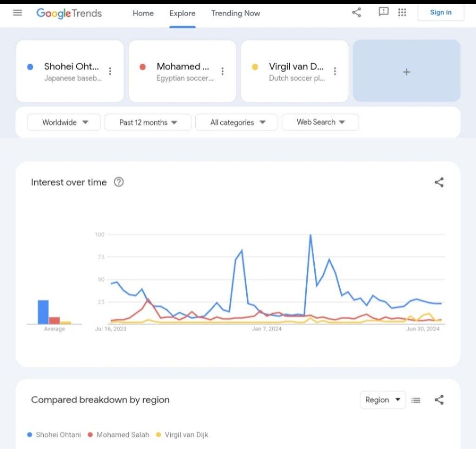Viewport: 476px width, 449px height.
Task: Share the Compared breakdown by region card
Action: coord(439,400)
